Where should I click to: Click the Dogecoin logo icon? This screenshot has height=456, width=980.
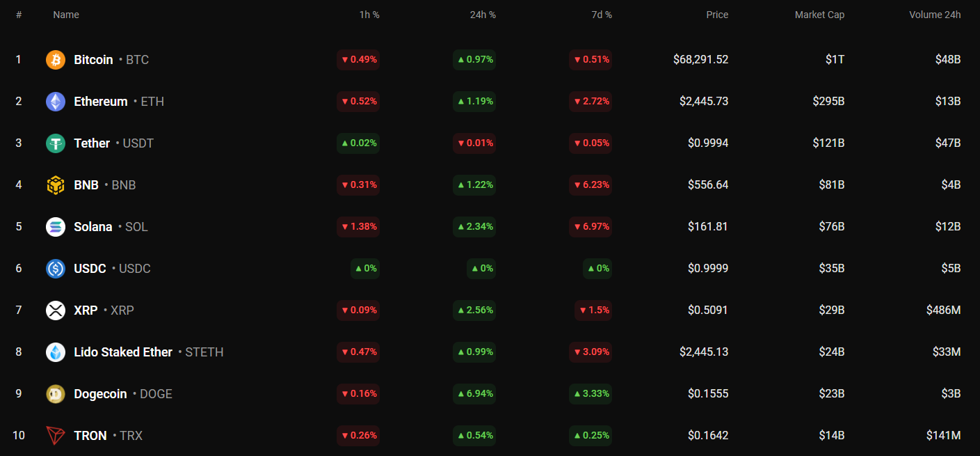point(56,394)
